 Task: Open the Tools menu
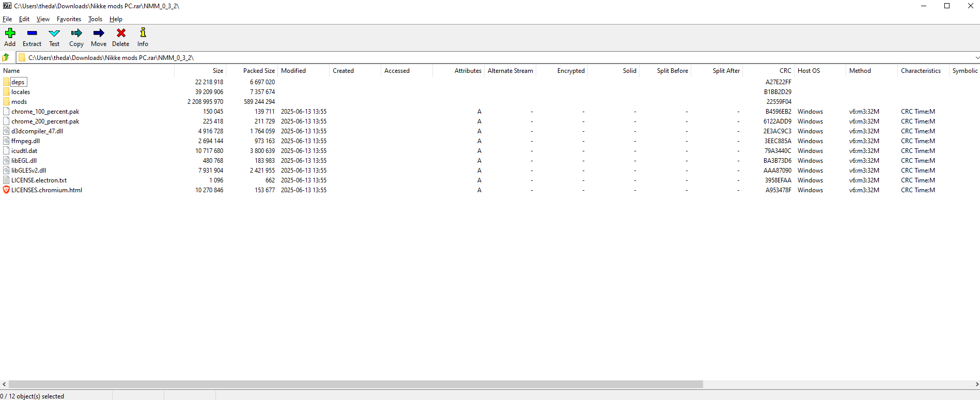(x=95, y=19)
